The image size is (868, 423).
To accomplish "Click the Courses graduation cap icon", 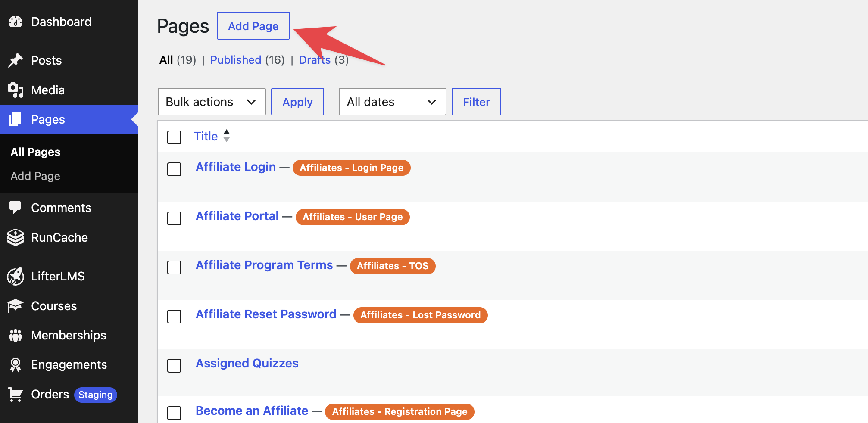I will (16, 306).
